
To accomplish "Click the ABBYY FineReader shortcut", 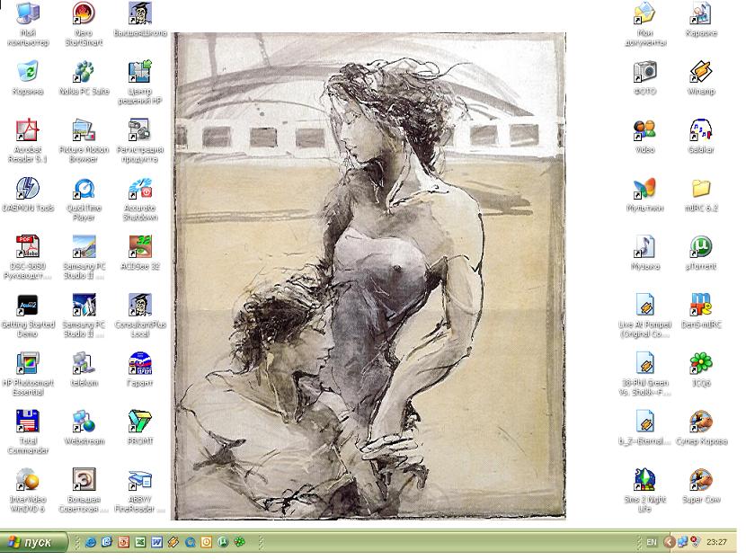I will pos(140,481).
